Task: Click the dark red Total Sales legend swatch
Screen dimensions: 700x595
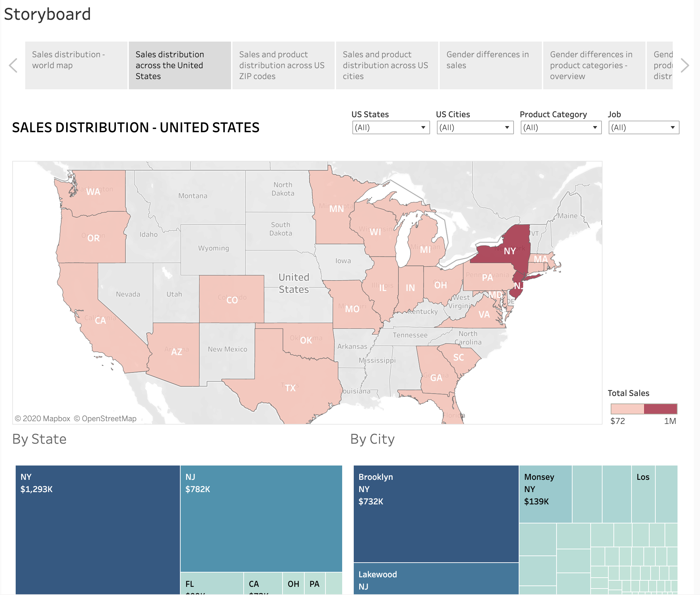Action: [x=660, y=409]
